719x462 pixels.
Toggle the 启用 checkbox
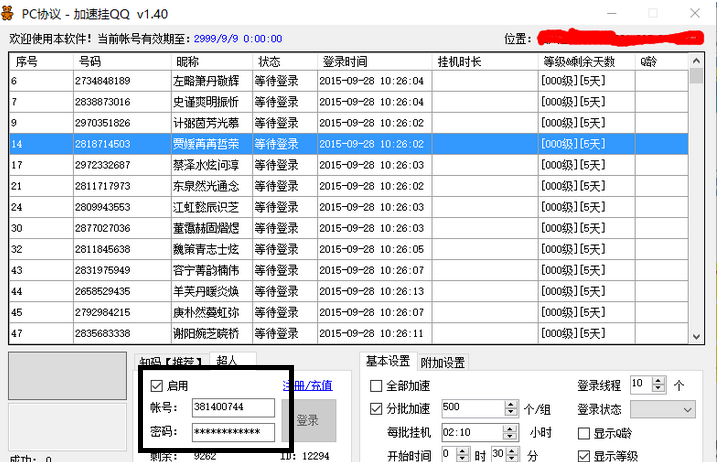[156, 386]
